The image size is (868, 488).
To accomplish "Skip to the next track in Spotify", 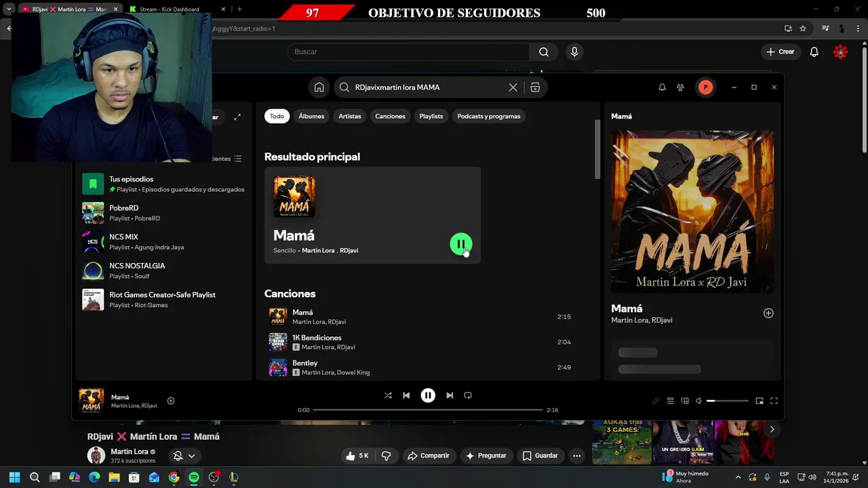I will (x=450, y=396).
